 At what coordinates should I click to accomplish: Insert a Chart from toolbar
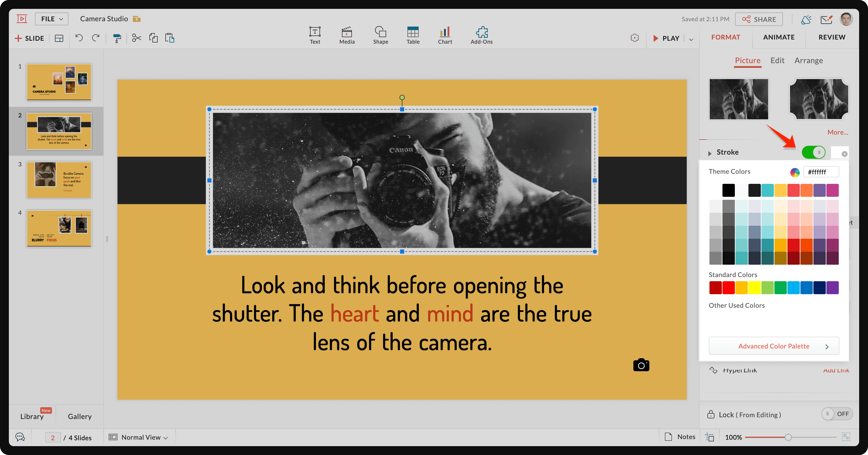445,35
